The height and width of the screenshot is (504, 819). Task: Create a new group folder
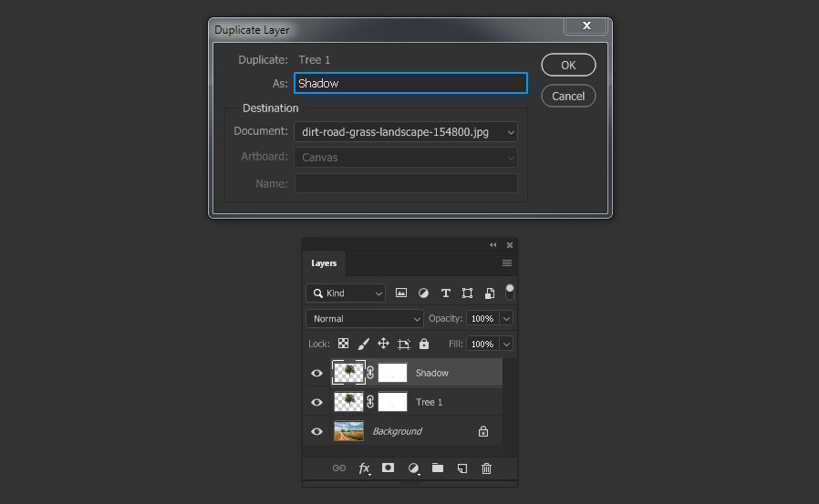pyautogui.click(x=438, y=468)
